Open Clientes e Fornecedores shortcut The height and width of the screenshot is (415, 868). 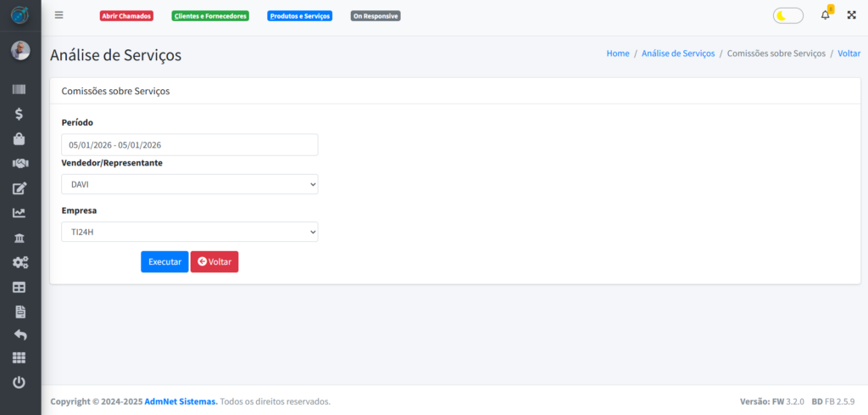(209, 16)
